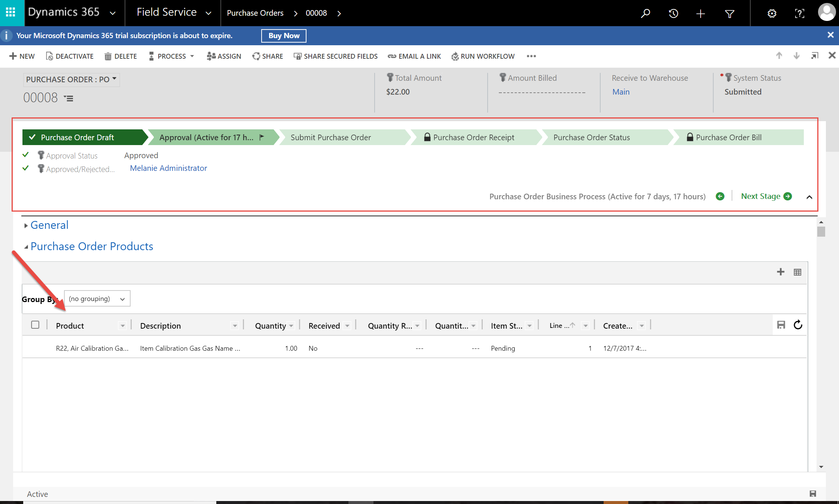Expand the General section
The height and width of the screenshot is (504, 839).
(49, 225)
